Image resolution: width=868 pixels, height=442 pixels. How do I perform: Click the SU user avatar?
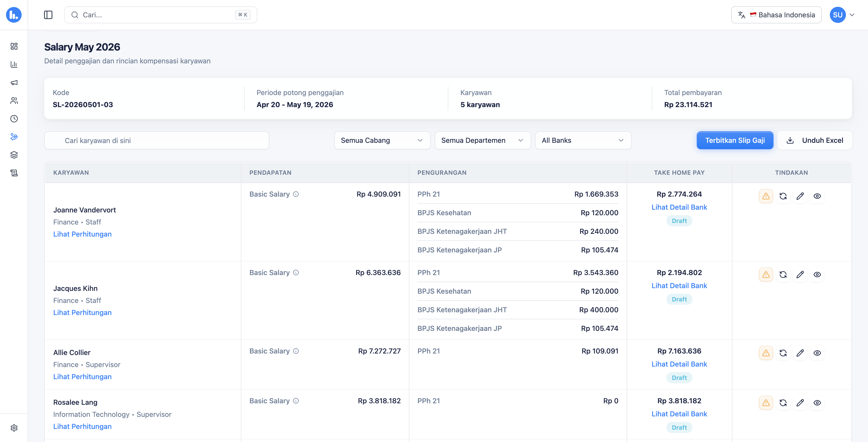coord(838,15)
